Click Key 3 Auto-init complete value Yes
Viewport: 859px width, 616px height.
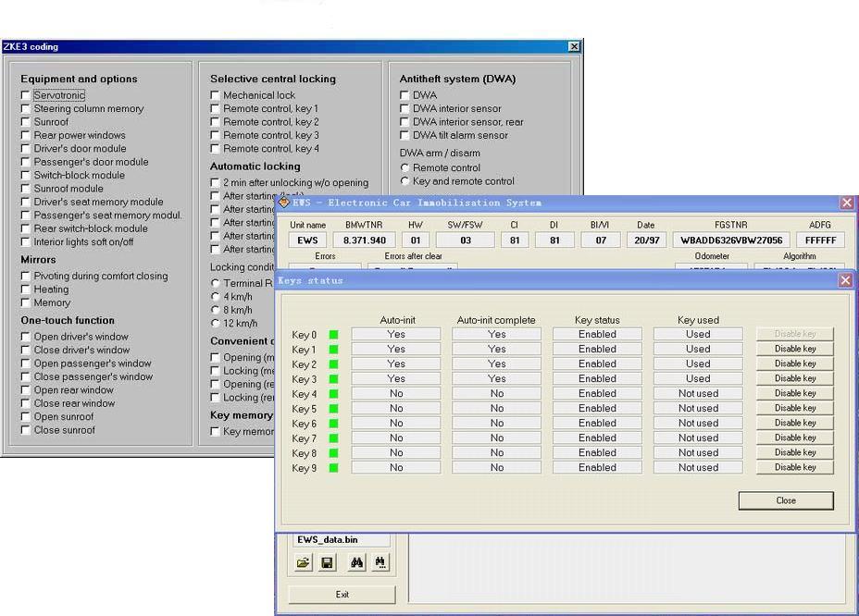point(497,378)
